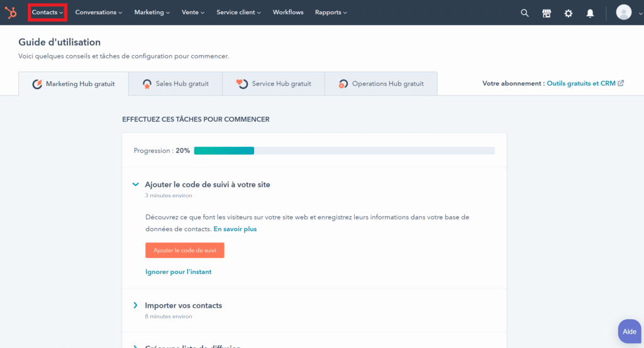Open the search magnifier icon

point(525,13)
